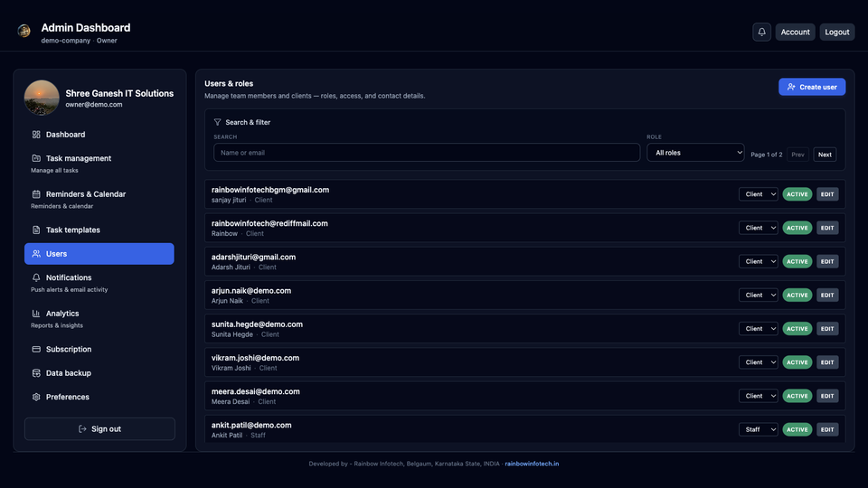
Task: Click the notification bell icon in header
Action: tap(761, 33)
